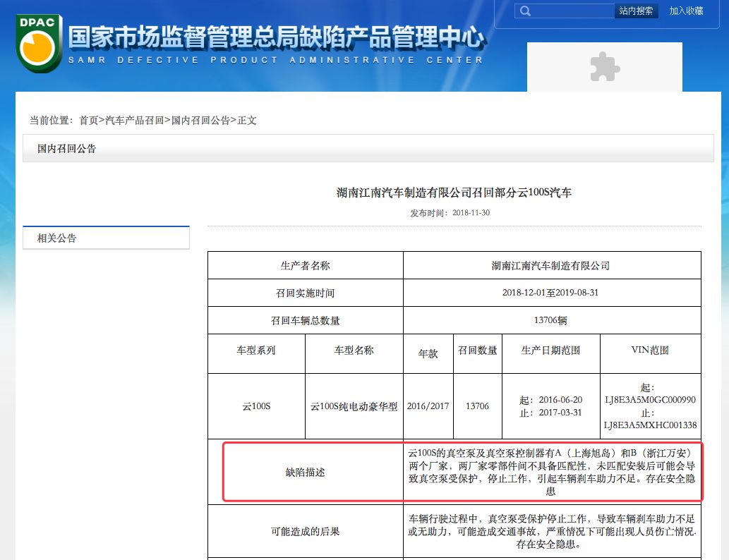Click the 云100S series cell
The image size is (729, 560).
point(256,406)
